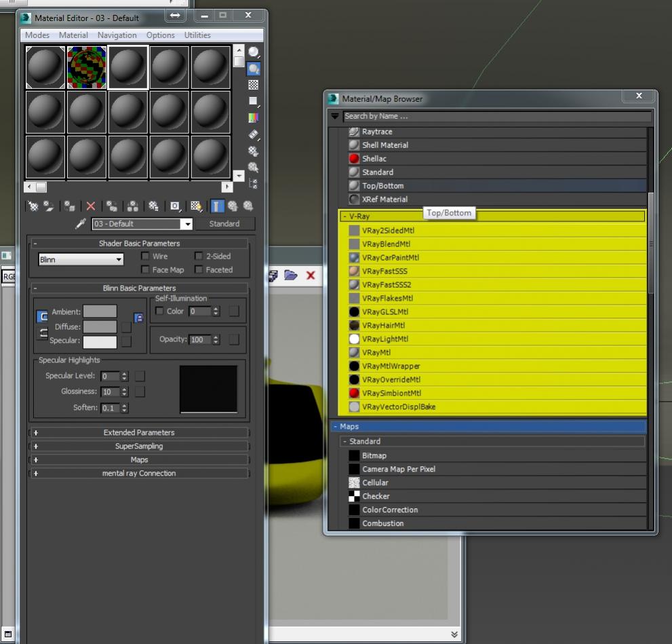
Task: Open the Material Editor Options icon
Action: coord(254,151)
